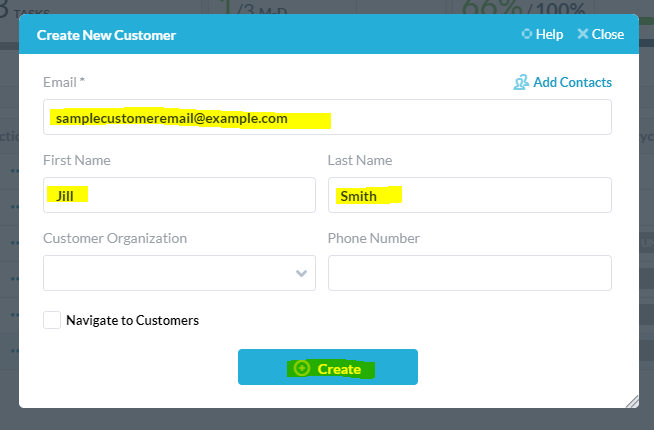Click the plus circle icon on Create
The width and height of the screenshot is (654, 430).
pyautogui.click(x=302, y=368)
